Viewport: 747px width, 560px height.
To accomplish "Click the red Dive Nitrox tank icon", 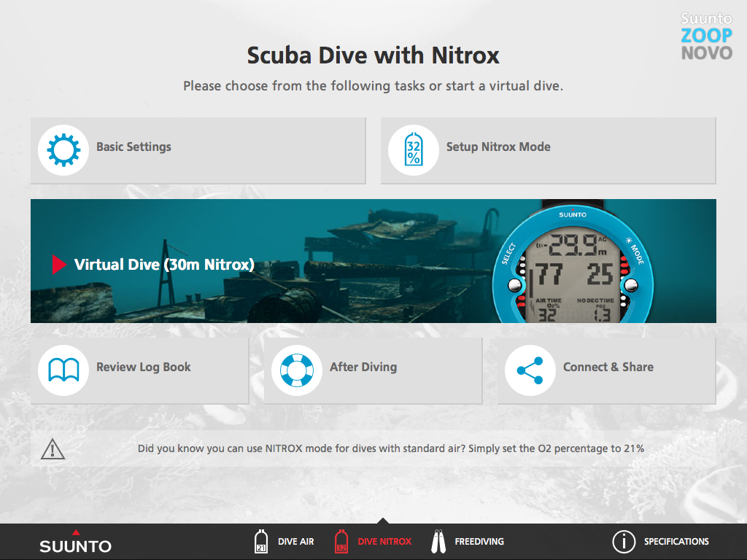I will click(341, 541).
